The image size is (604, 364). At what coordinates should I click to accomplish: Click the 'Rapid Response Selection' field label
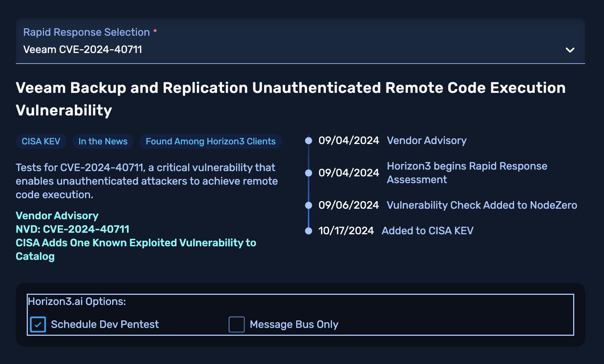point(87,32)
